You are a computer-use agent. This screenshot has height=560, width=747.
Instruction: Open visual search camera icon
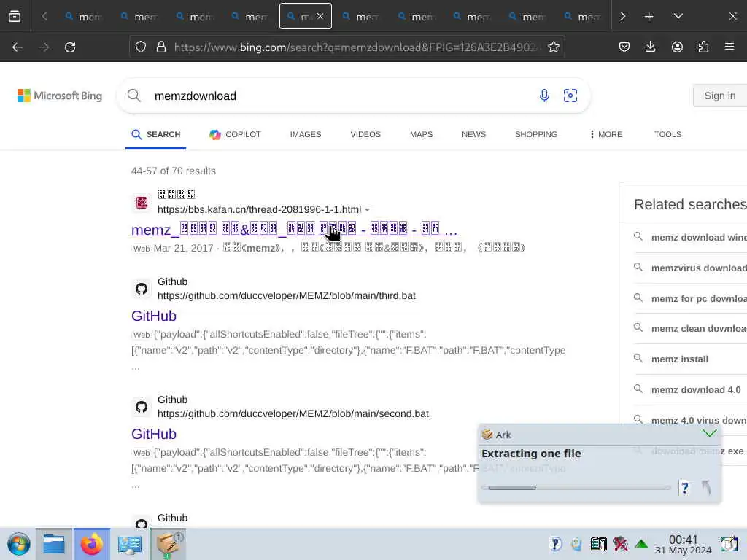(570, 96)
